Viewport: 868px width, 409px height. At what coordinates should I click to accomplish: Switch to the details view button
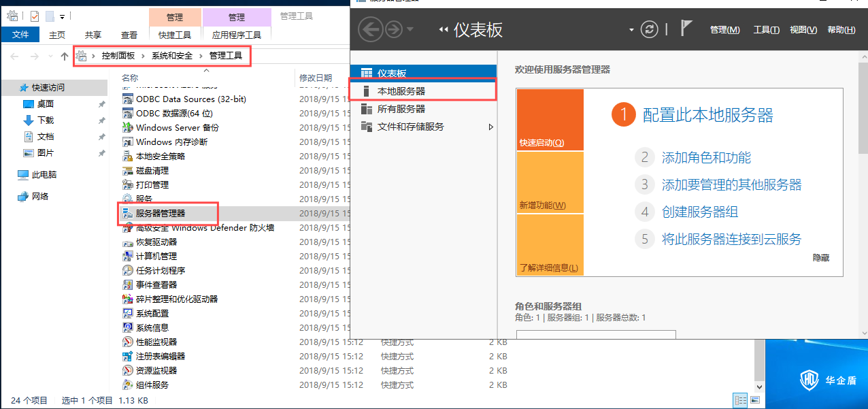740,400
